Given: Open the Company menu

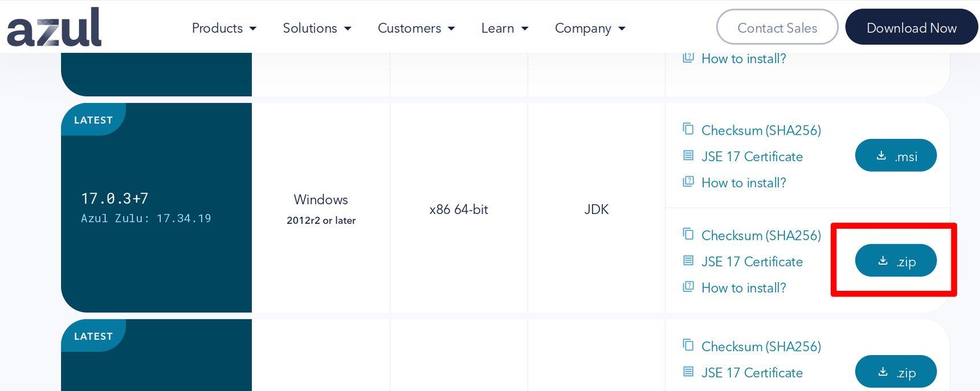Looking at the screenshot, I should pyautogui.click(x=590, y=28).
